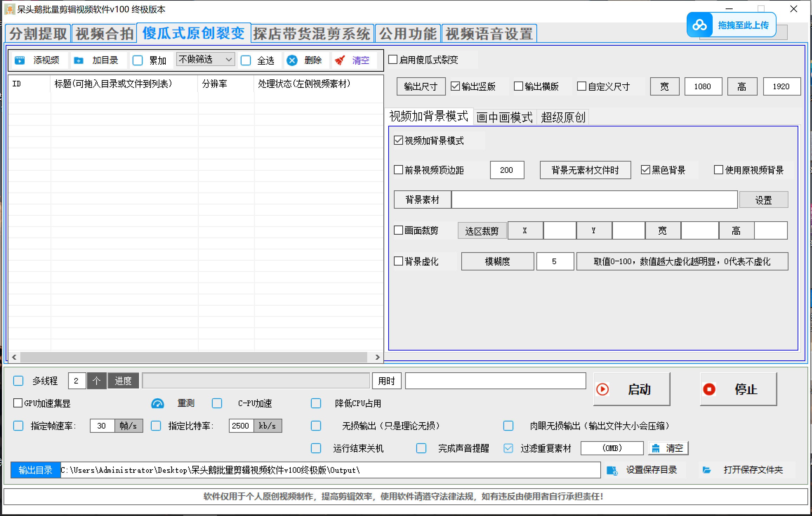
Task: Enable the 启用傻瓜式裂变 checkbox
Action: click(393, 60)
